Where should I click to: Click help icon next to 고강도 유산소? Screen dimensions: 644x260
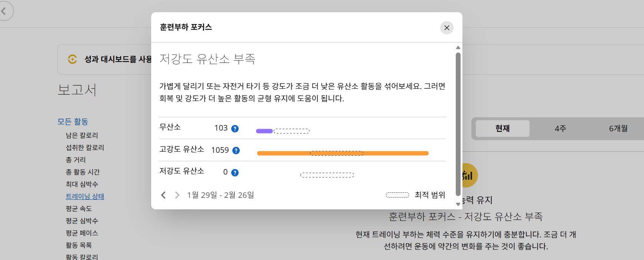tap(236, 151)
